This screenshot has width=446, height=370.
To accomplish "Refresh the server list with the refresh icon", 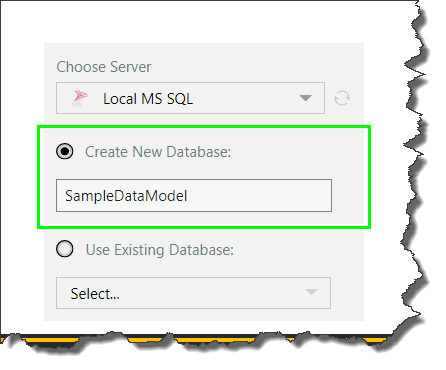I will click(x=342, y=98).
